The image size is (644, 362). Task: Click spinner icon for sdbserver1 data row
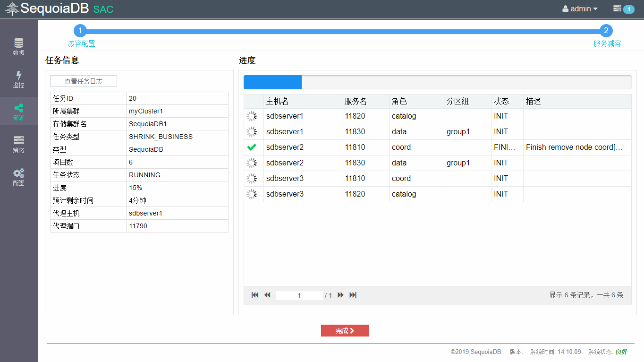click(252, 131)
